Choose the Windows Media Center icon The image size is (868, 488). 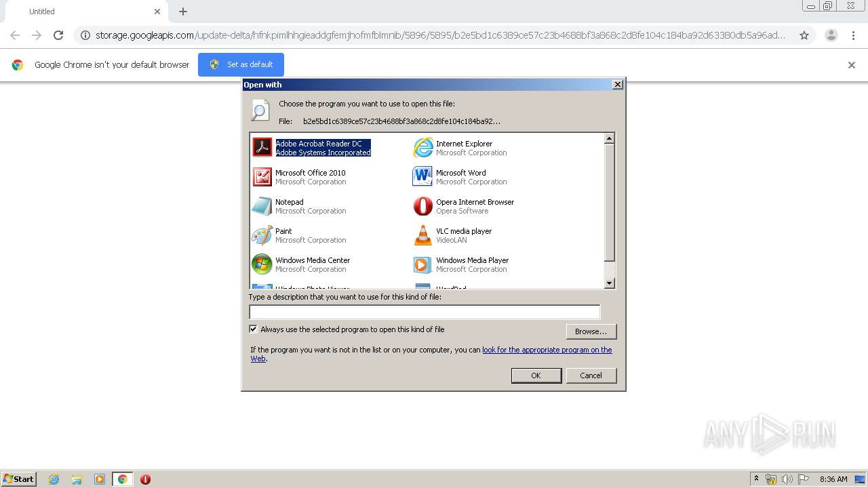click(x=262, y=264)
